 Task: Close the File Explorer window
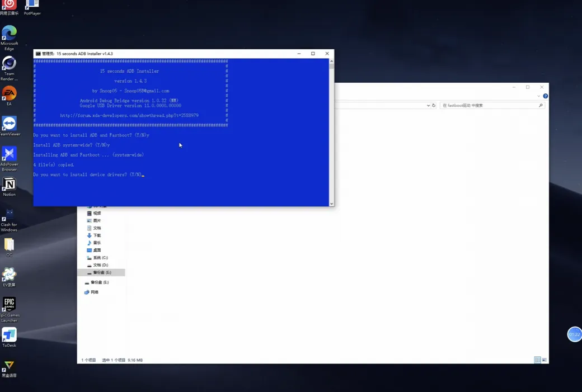542,87
